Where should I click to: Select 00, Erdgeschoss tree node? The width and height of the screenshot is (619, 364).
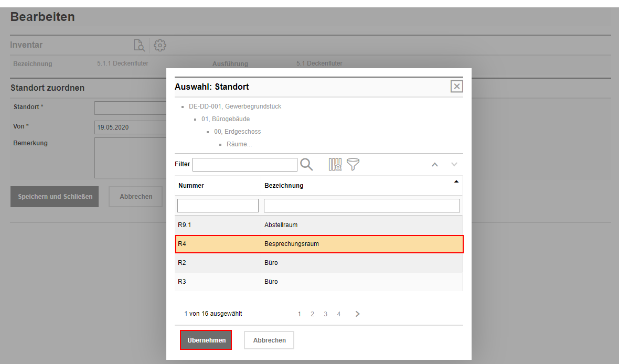click(x=237, y=132)
